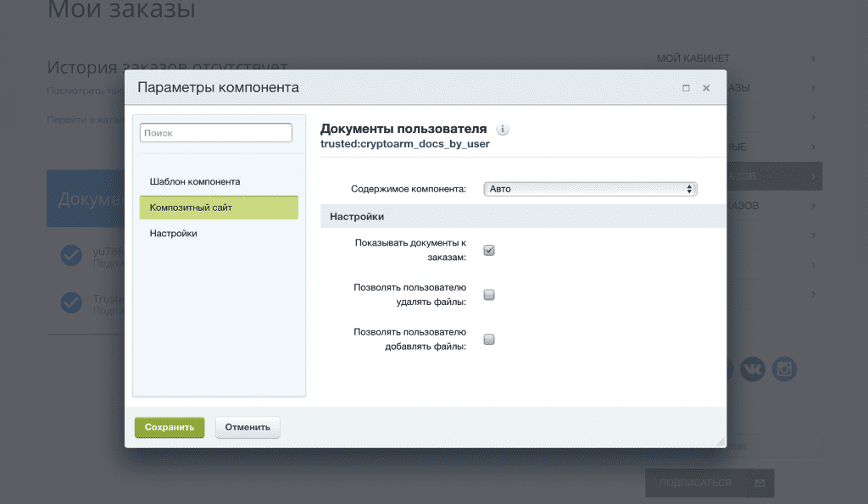The image size is (868, 504).
Task: Close the Параметры компонента dialog
Action: click(x=706, y=88)
